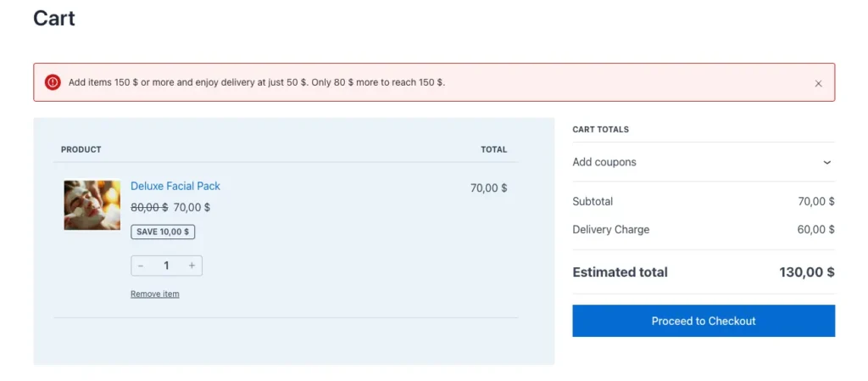
Task: Click the red alert icon in the notice
Action: click(x=53, y=82)
